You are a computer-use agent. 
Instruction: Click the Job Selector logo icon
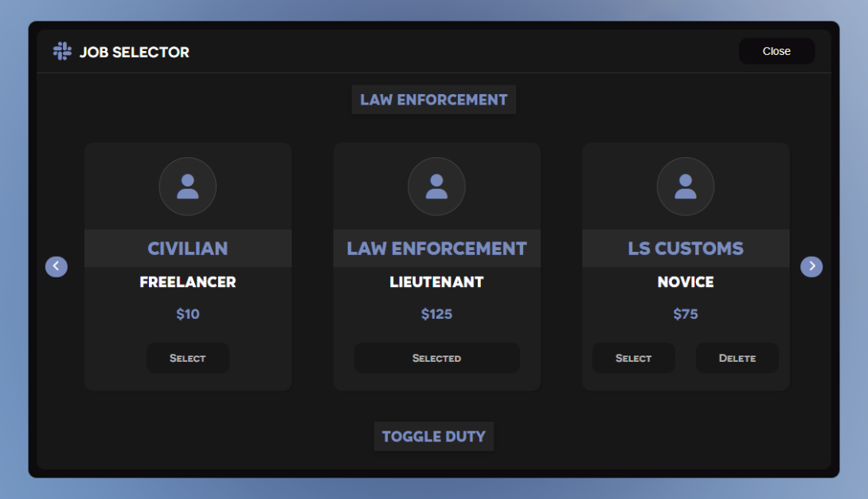tap(62, 52)
